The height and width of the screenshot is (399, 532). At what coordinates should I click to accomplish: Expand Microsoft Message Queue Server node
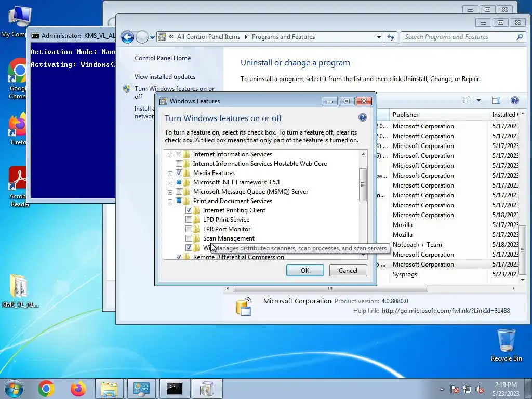[x=170, y=192]
